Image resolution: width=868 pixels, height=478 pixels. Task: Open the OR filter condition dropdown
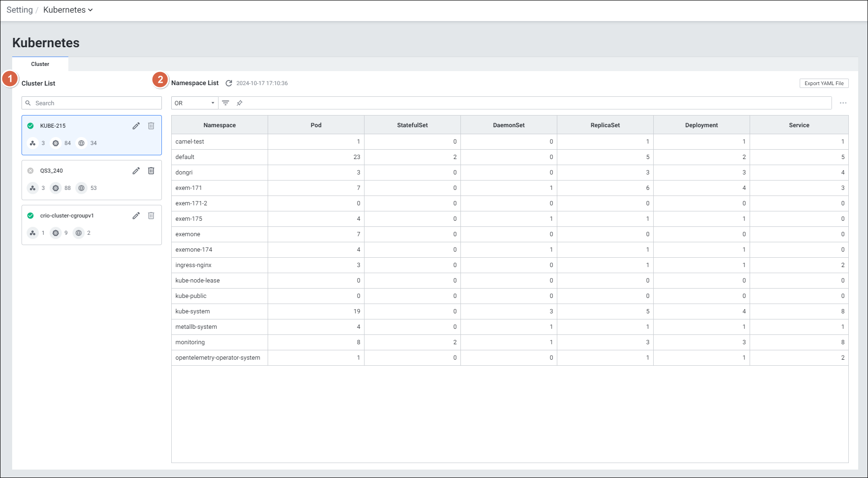point(195,103)
